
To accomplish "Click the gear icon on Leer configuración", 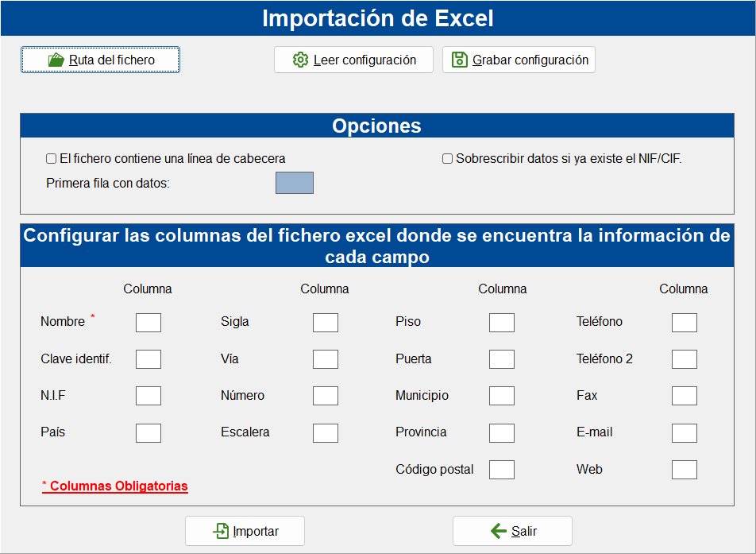I will pyautogui.click(x=300, y=60).
